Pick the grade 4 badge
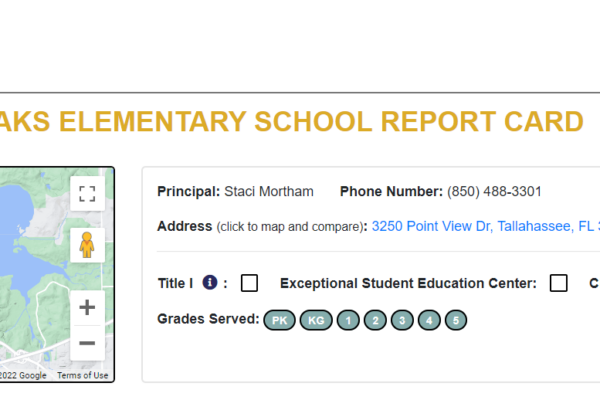The width and height of the screenshot is (600, 400). tap(429, 320)
